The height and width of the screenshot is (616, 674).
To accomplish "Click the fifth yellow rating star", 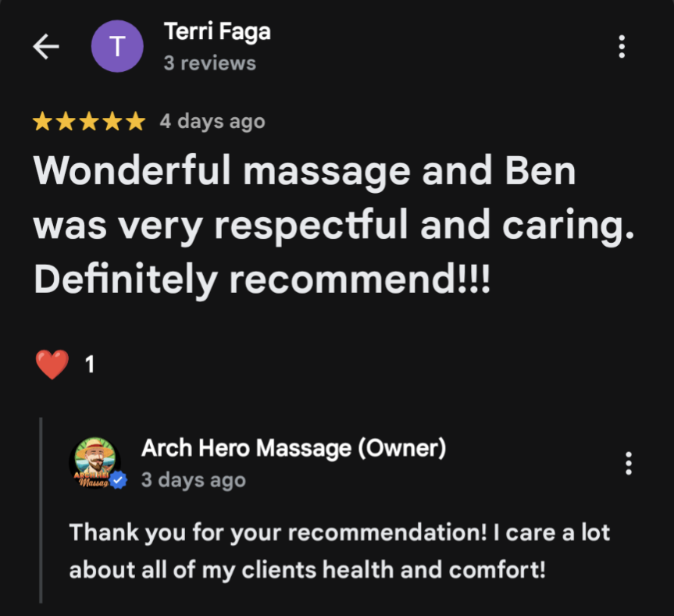I will click(136, 121).
